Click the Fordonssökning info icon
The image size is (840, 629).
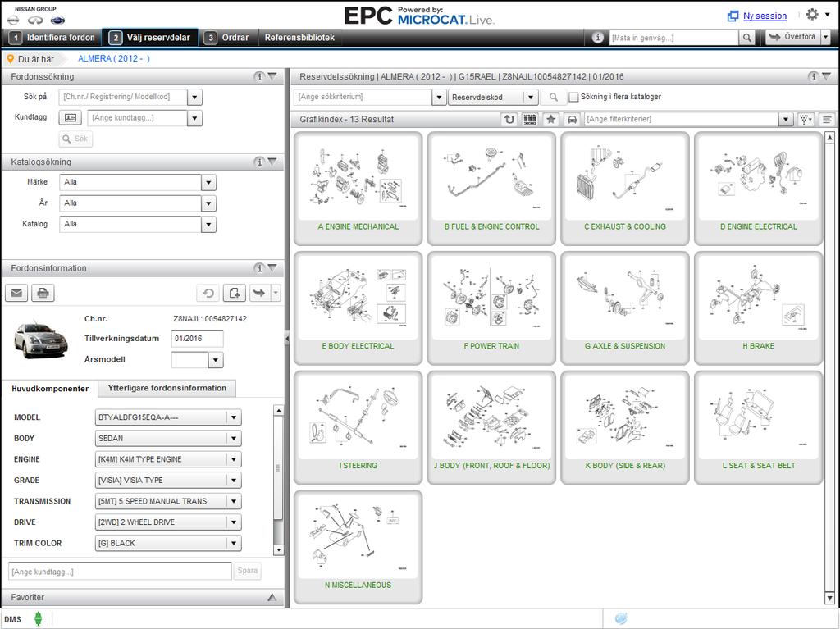259,76
